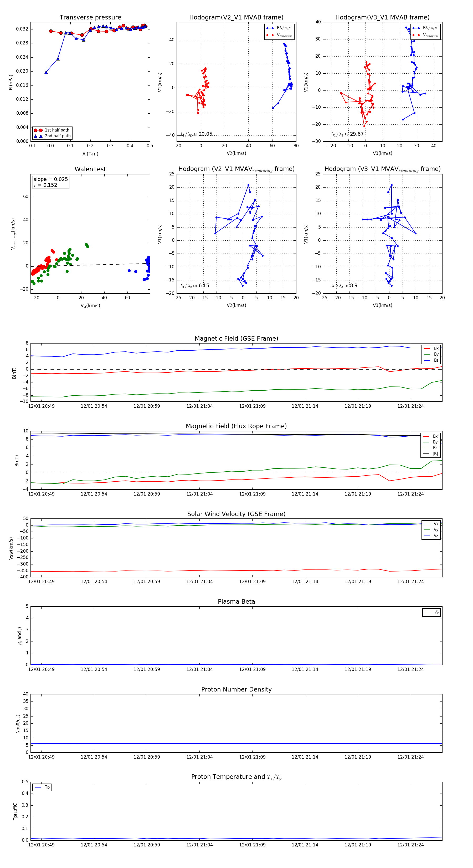Screen dimensions: 473x868
Task: Click the λ1/λ3 ≈ 29.67 annotation
Action: (x=347, y=134)
